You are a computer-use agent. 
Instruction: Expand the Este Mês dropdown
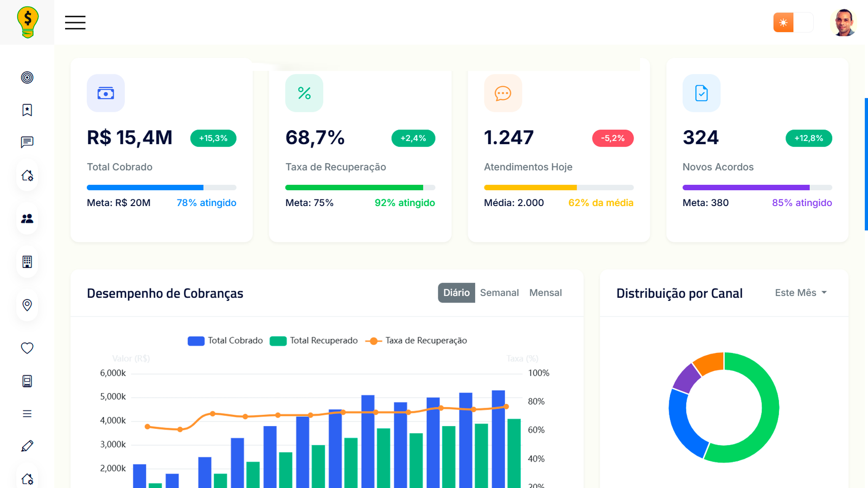tap(801, 293)
